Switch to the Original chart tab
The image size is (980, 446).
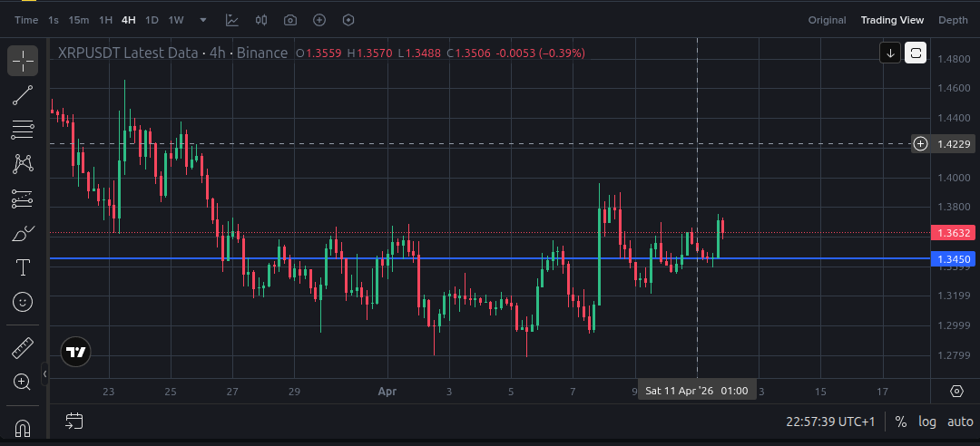tap(827, 20)
